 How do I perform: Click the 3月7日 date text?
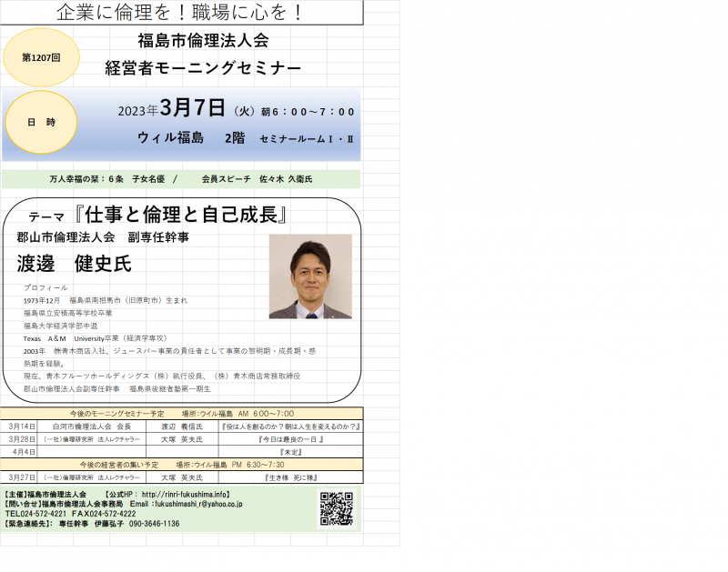192,109
